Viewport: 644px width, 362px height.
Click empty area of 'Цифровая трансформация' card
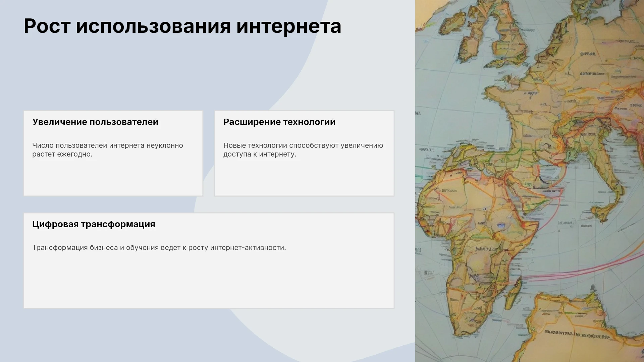coord(209,282)
